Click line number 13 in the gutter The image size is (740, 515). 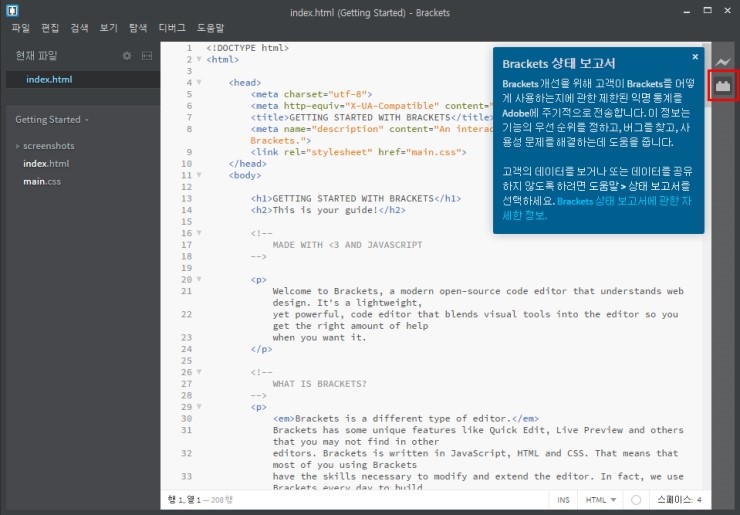pos(186,198)
